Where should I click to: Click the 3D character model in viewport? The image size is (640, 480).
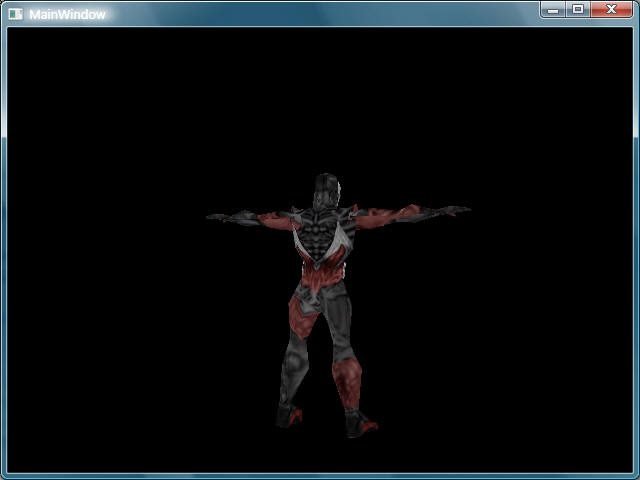[x=338, y=305]
